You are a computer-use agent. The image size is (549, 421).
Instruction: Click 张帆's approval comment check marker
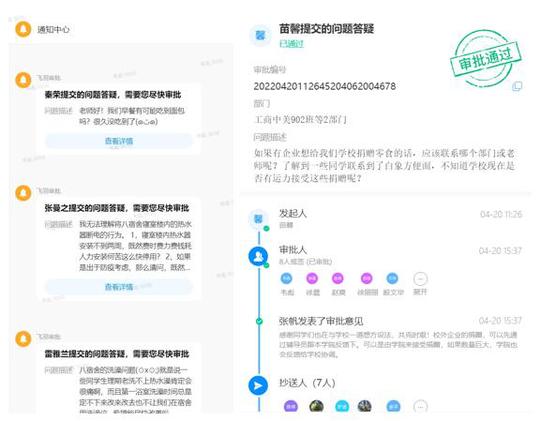pyautogui.click(x=259, y=321)
